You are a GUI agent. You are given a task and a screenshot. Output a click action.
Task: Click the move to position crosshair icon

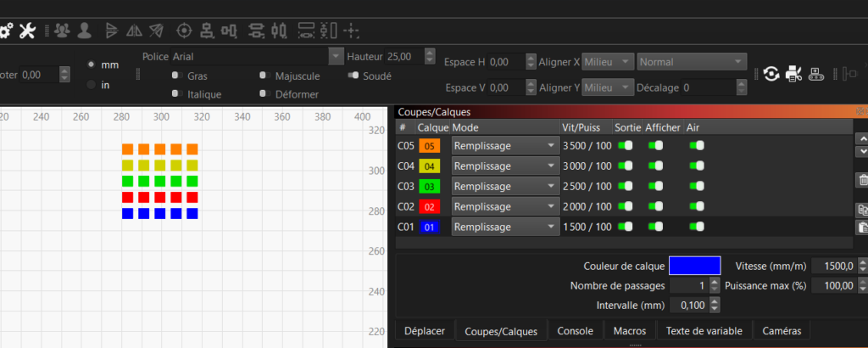click(352, 31)
